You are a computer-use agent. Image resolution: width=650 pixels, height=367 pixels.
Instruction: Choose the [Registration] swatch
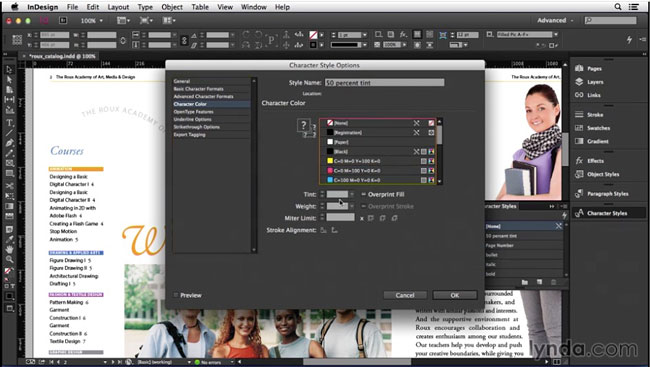pyautogui.click(x=378, y=132)
